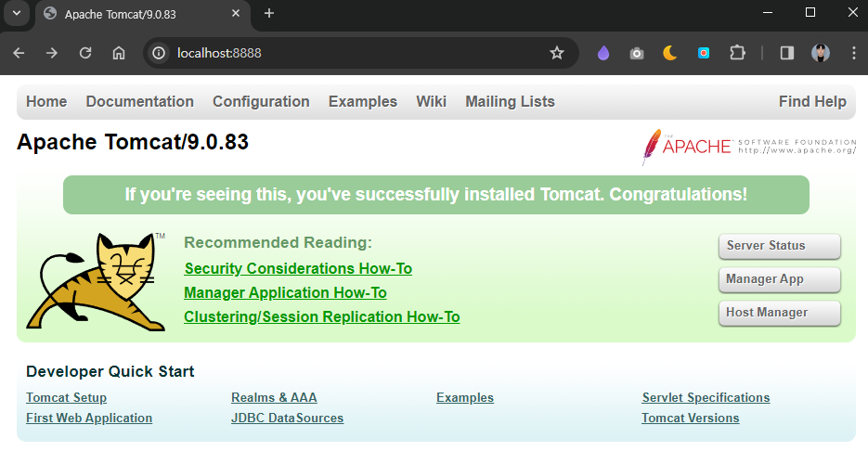Open Security Considerations How-To link

(x=298, y=269)
